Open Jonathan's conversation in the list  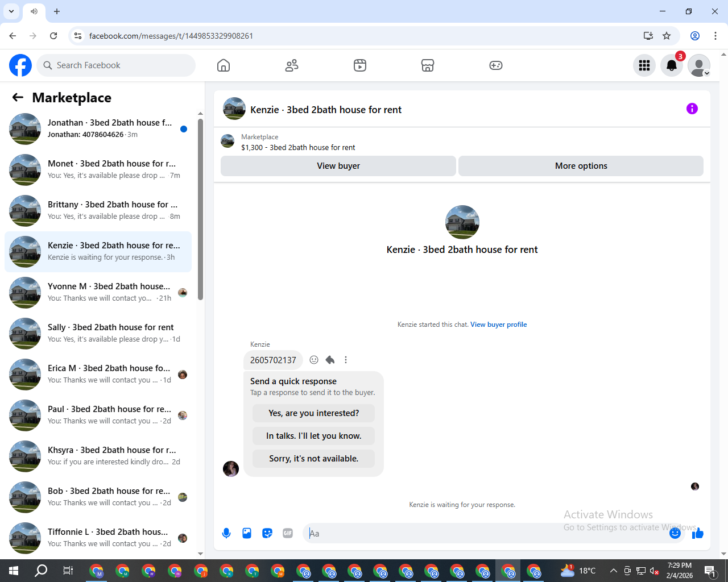pos(98,129)
